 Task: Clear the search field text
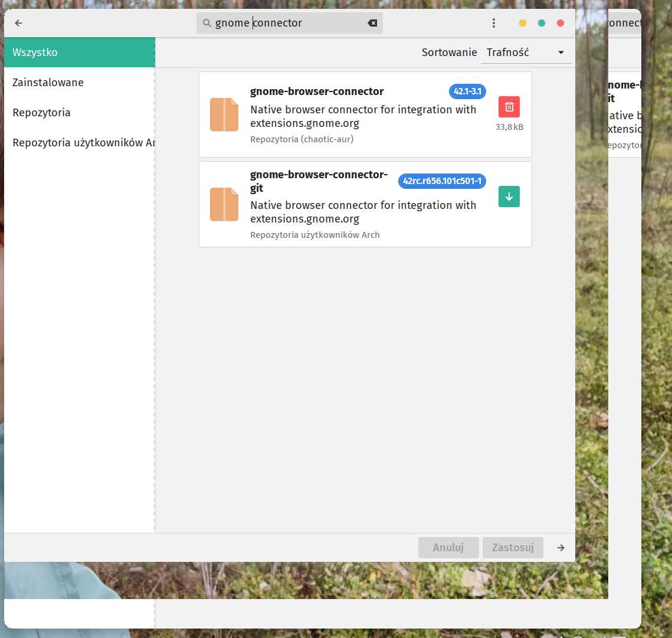pyautogui.click(x=372, y=23)
